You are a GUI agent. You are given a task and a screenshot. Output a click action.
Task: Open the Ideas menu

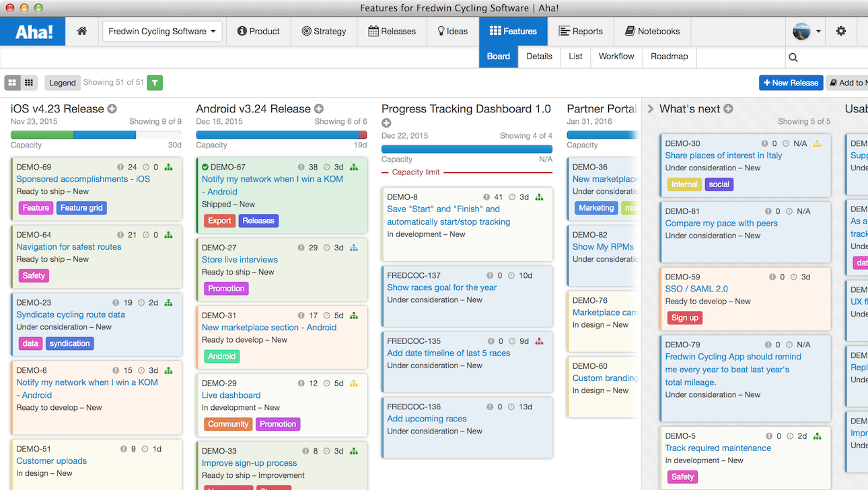point(453,31)
